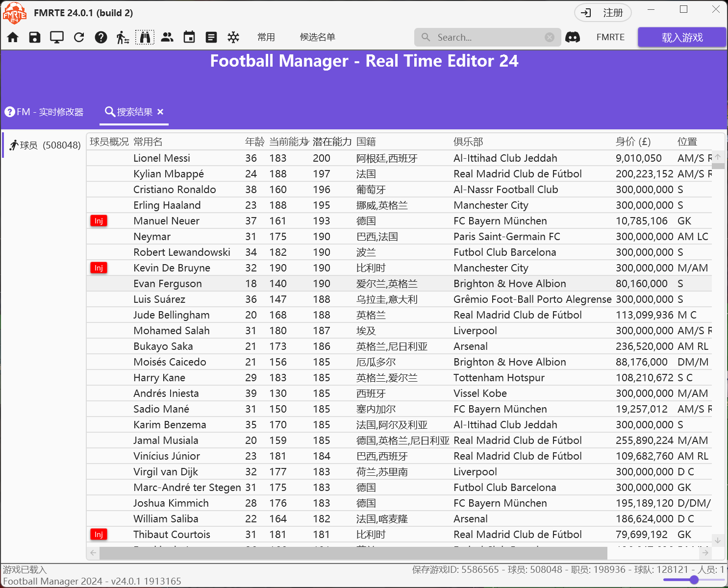Click the calendar icon in toolbar
Image resolution: width=728 pixels, height=588 pixels.
(x=189, y=37)
